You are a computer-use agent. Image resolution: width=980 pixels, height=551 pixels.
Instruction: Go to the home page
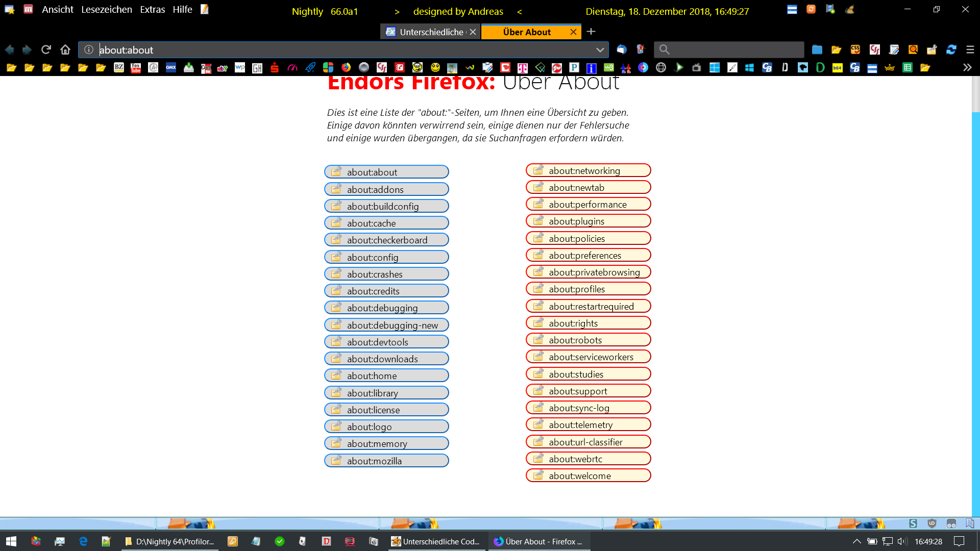click(x=65, y=49)
